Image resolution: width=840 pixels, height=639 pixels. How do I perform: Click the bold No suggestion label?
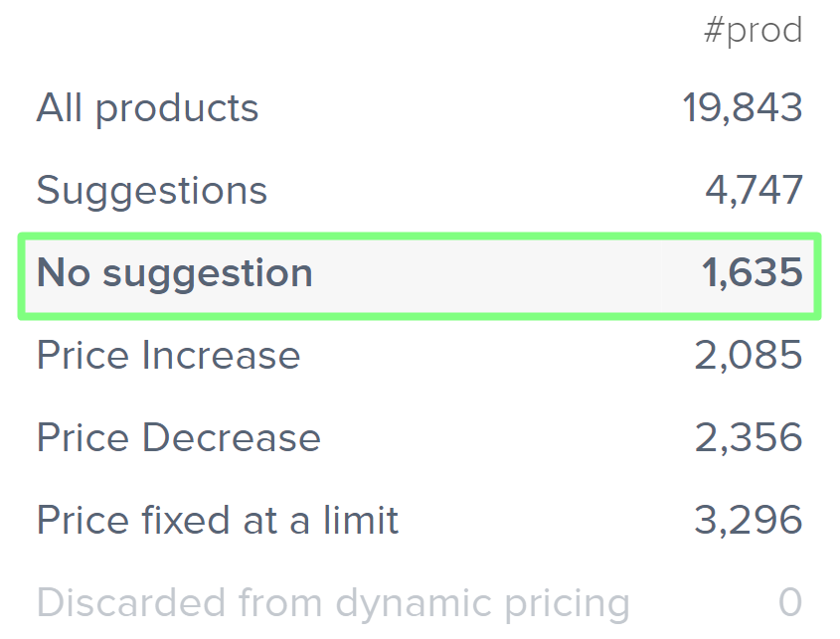click(175, 273)
